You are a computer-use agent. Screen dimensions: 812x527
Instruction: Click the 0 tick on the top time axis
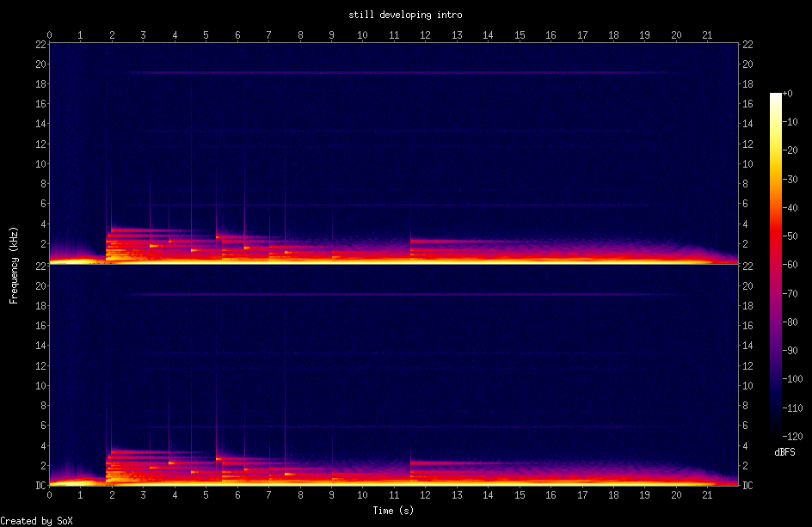click(49, 34)
